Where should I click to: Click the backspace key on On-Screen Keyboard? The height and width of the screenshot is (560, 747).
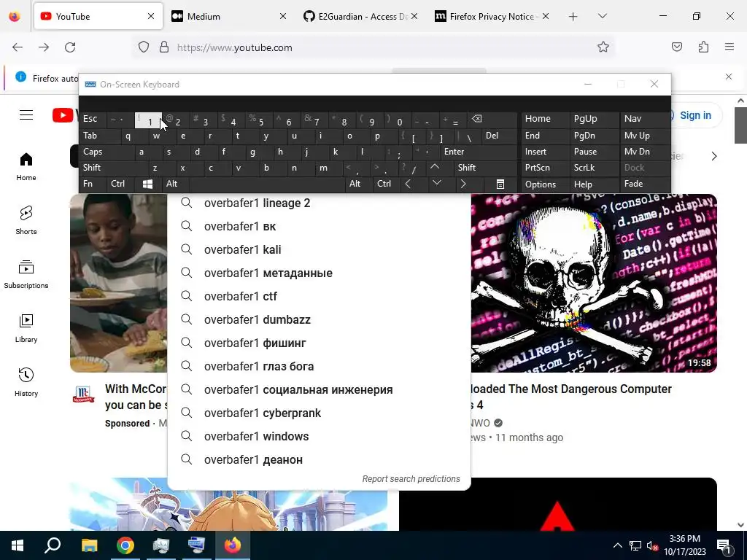[492, 120]
